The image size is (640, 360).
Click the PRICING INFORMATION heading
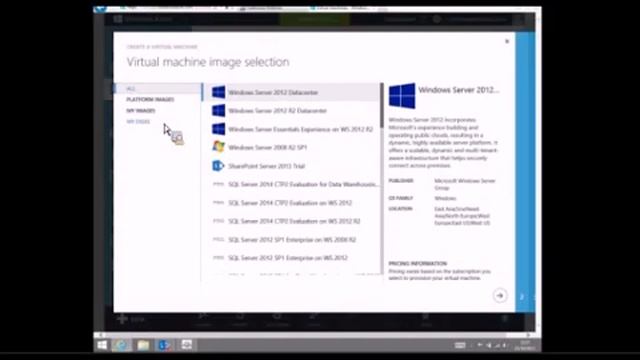point(418,263)
